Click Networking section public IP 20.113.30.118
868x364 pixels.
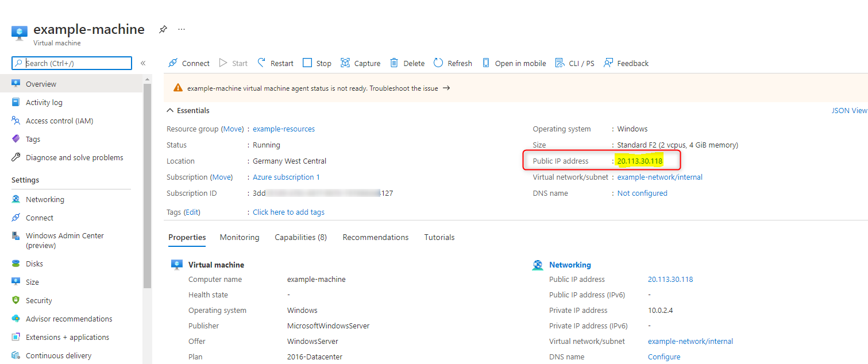point(670,279)
